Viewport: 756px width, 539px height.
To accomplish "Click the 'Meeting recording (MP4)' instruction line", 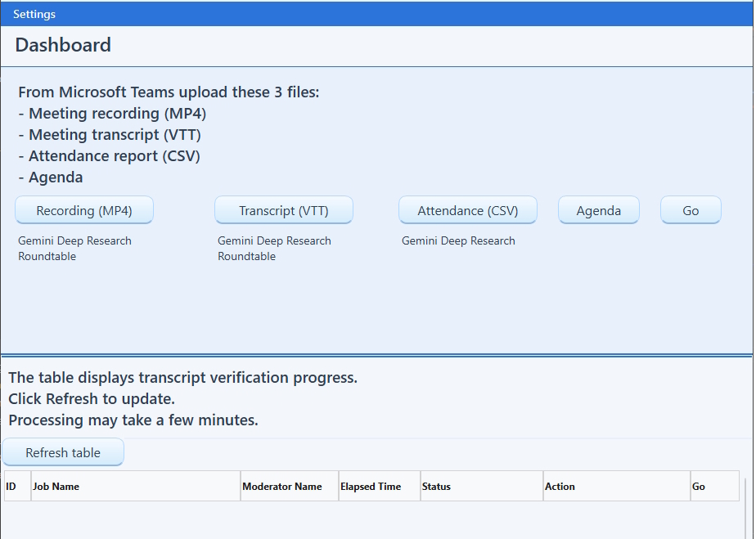I will click(x=112, y=114).
